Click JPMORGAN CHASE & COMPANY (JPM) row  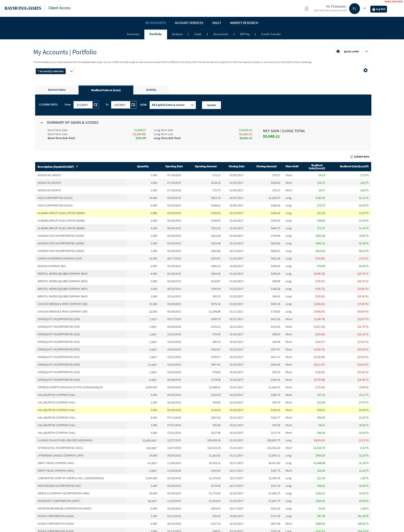click(x=203, y=456)
